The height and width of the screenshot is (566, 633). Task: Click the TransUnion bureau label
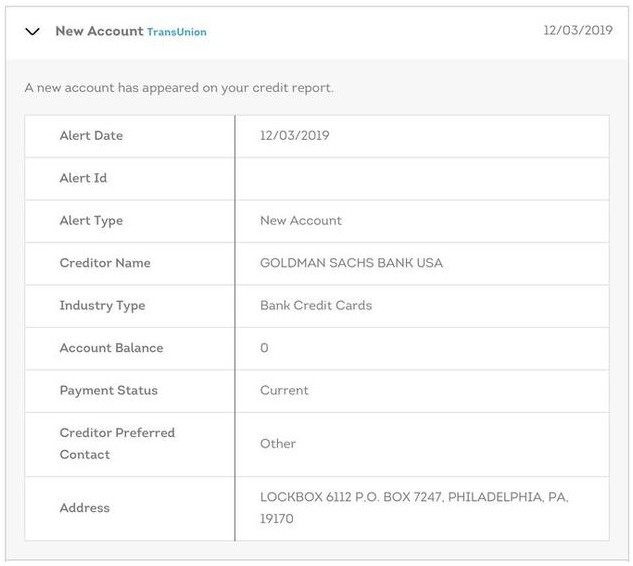(x=176, y=32)
